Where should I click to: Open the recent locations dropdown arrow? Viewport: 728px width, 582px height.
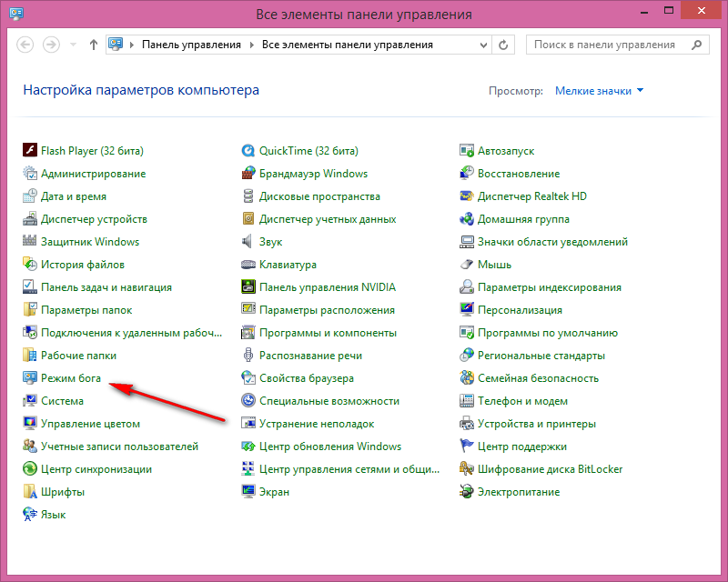[73, 45]
